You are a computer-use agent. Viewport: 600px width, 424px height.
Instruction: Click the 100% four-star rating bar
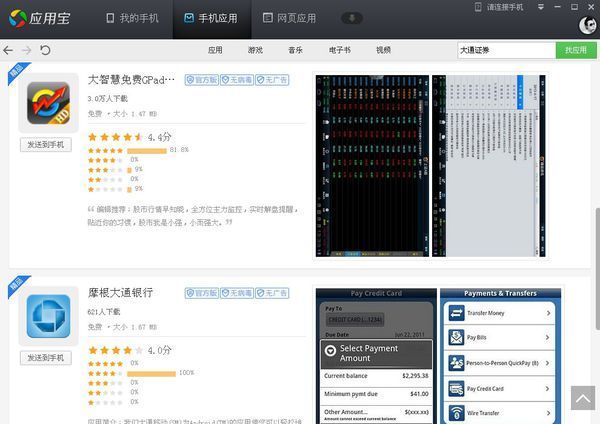(151, 373)
